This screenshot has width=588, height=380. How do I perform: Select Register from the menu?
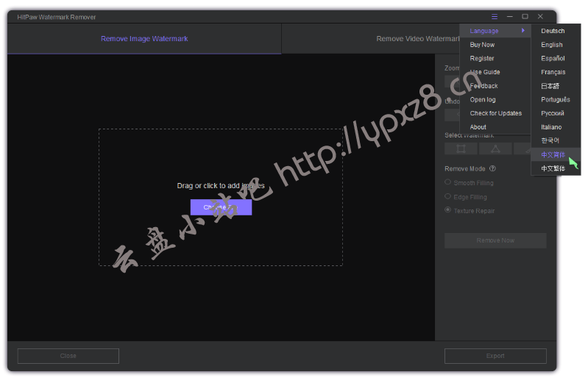[495, 58]
